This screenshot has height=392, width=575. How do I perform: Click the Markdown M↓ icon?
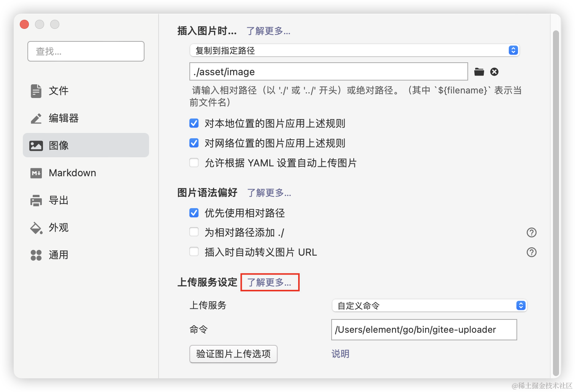coord(36,173)
